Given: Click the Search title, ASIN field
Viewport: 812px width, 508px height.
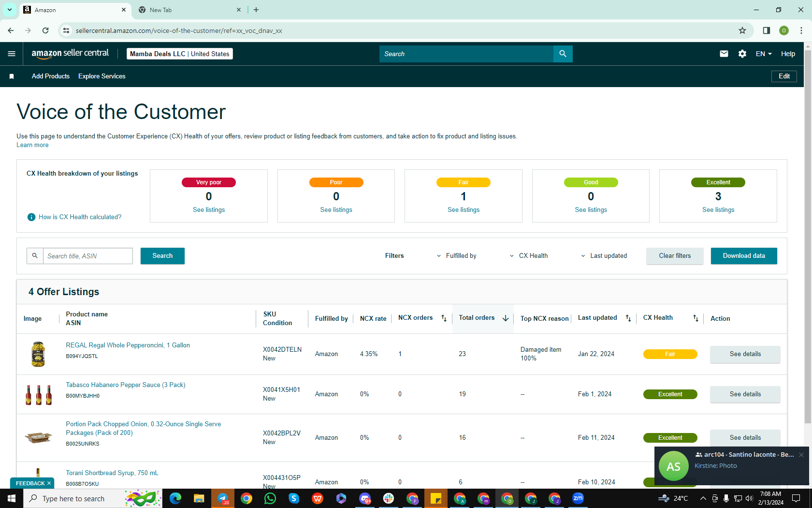Looking at the screenshot, I should point(88,256).
